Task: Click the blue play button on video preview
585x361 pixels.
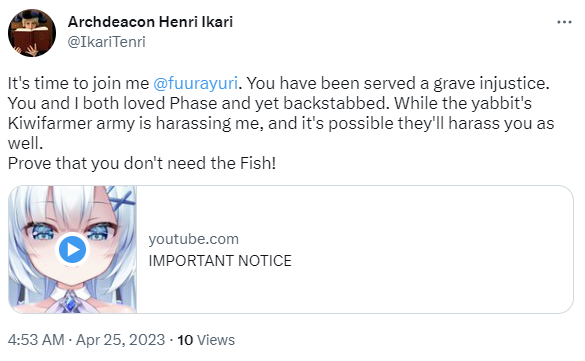Action: [72, 249]
